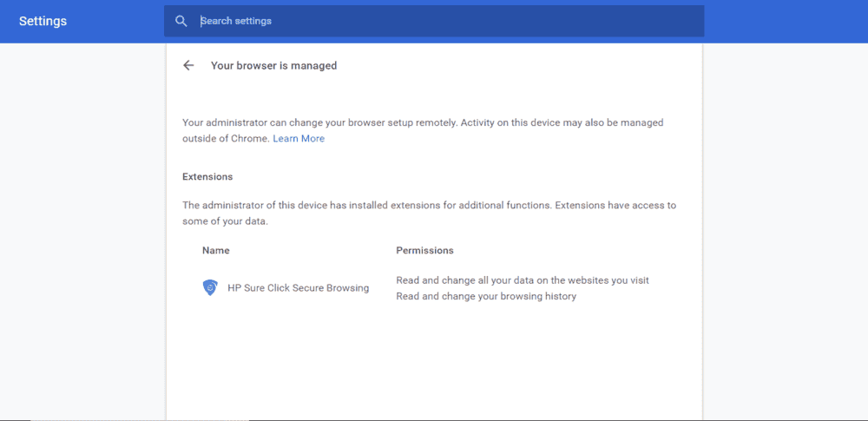
Task: Click the Settings title in header
Action: [43, 21]
